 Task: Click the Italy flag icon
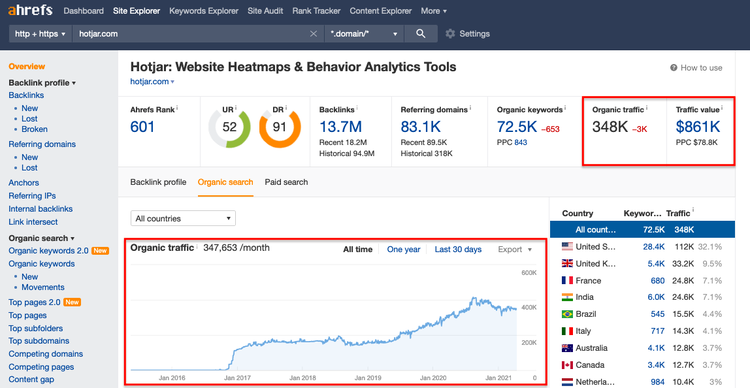[x=567, y=331]
